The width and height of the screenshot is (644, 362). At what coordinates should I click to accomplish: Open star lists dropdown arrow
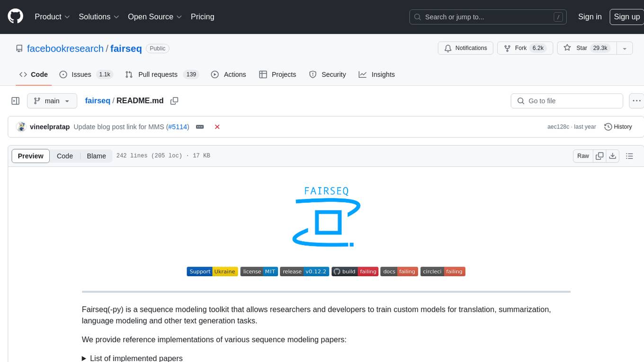625,48
